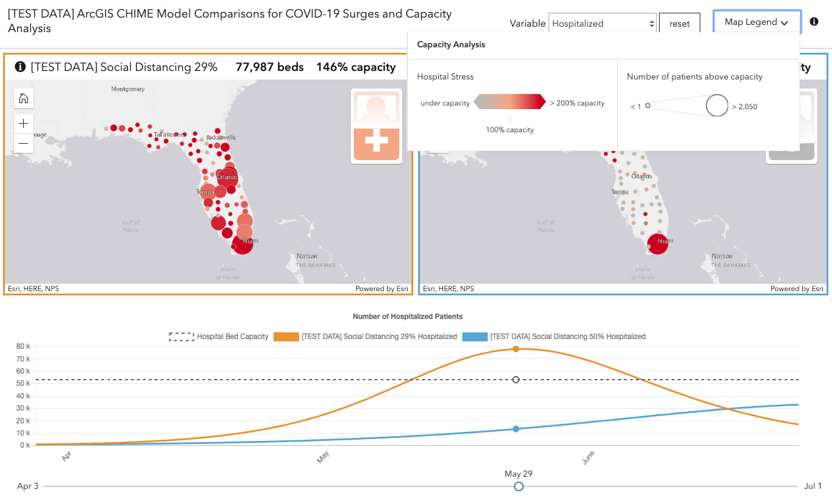Viewport: 832px width, 504px height.
Task: Click the map Home extent button
Action: 24,98
